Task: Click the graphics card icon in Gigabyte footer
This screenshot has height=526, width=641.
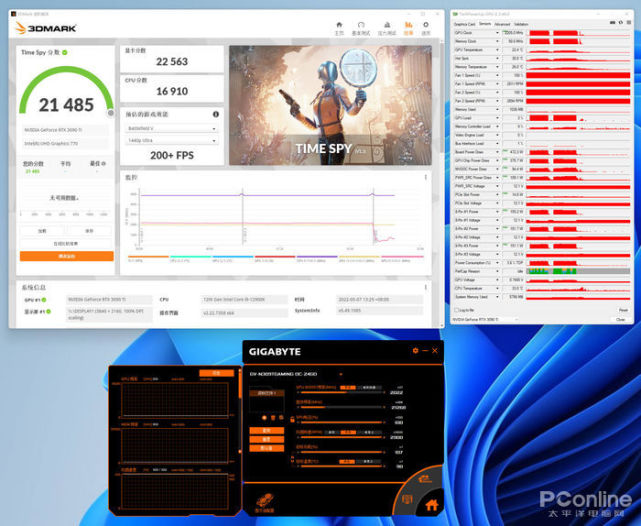Action: 264,502
